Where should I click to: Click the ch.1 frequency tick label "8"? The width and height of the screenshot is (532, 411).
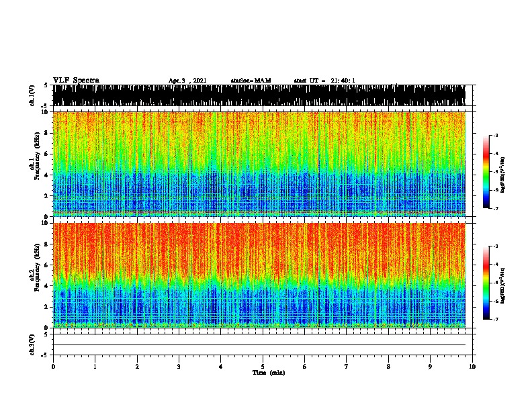click(46, 133)
